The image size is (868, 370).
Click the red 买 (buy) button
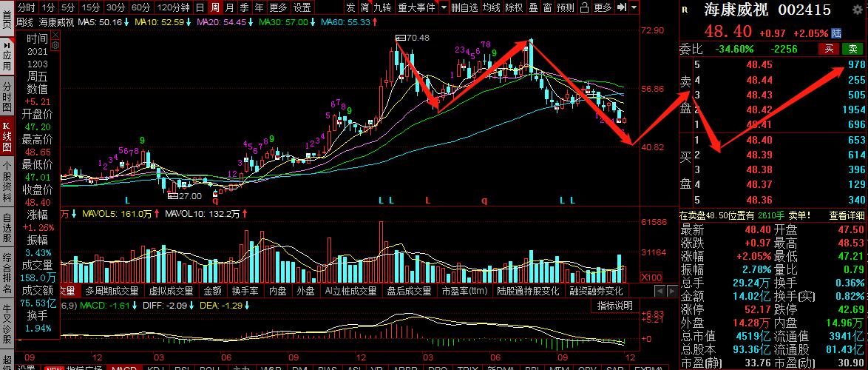(x=829, y=49)
